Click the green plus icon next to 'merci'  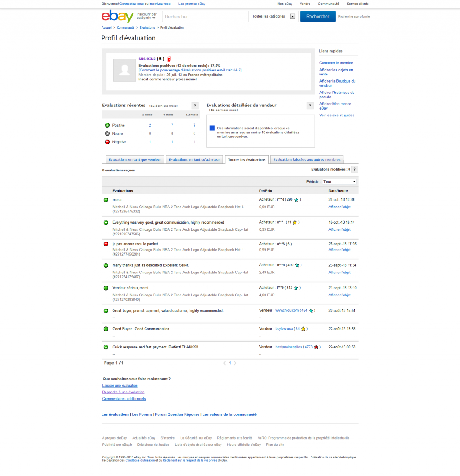coord(106,200)
